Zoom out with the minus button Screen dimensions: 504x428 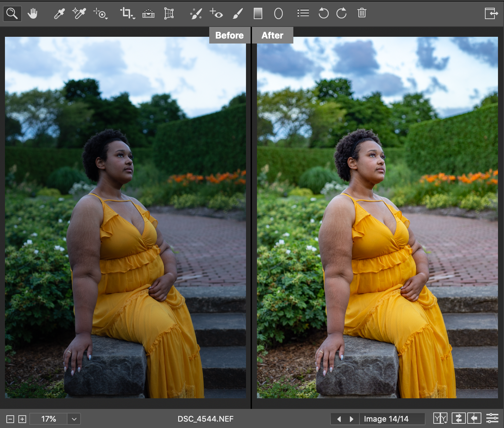(11, 419)
